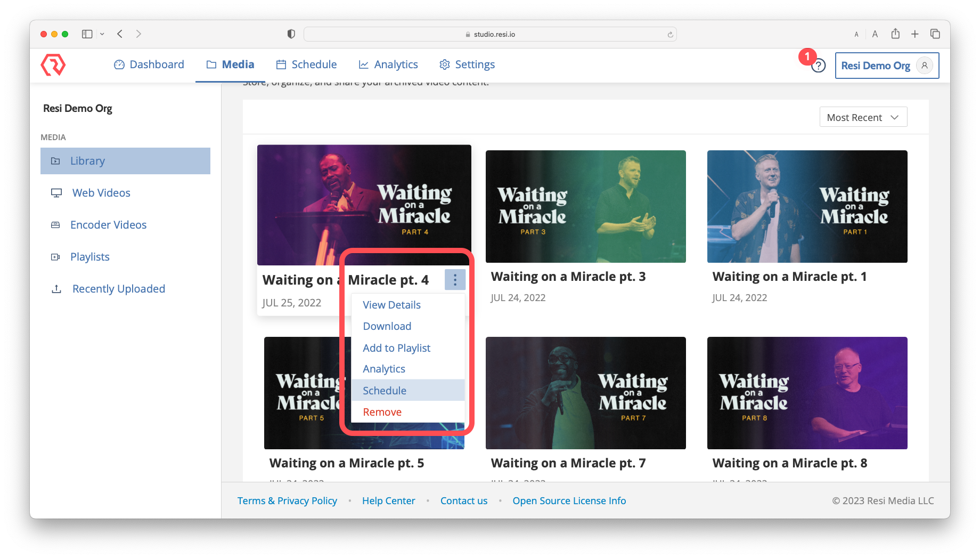Select Library in the sidebar

coord(125,161)
